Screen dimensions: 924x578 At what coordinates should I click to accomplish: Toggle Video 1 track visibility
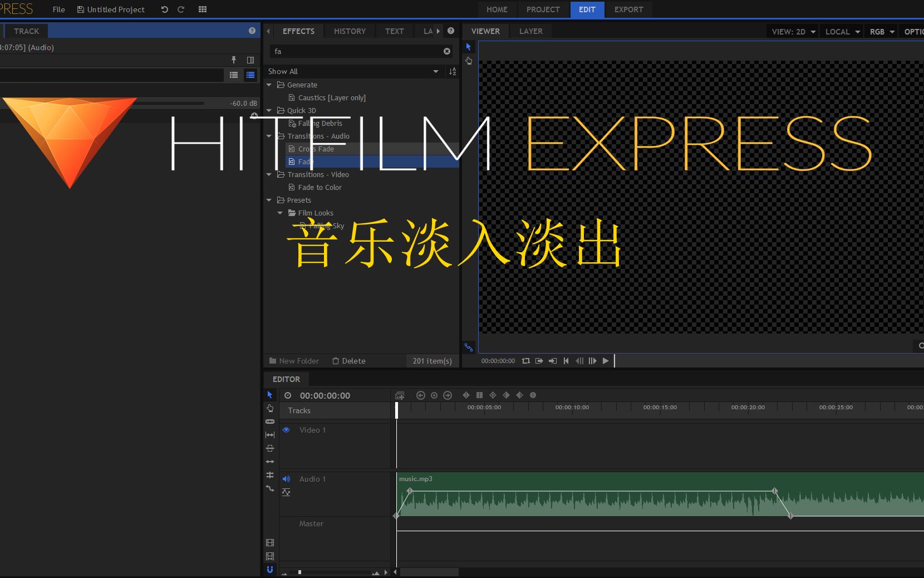[x=286, y=430]
